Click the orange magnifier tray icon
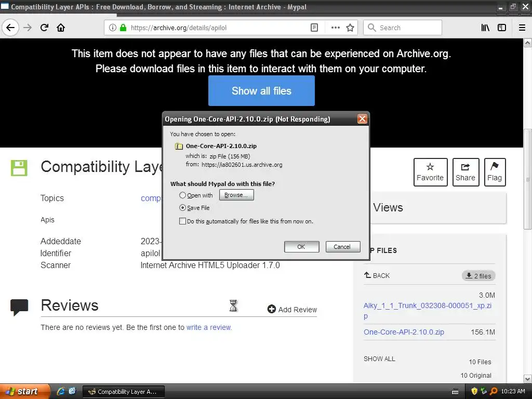Viewport: 532px width, 399px height. [494, 391]
